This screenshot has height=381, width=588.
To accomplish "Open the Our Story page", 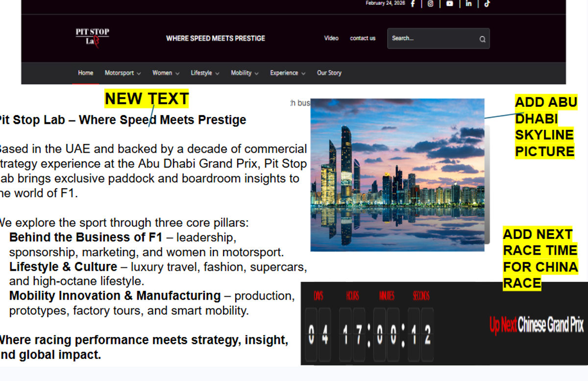I will [329, 73].
